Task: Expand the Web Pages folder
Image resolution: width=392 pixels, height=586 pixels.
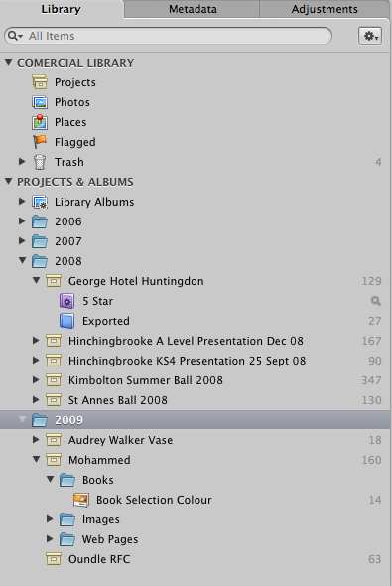Action: (50, 538)
